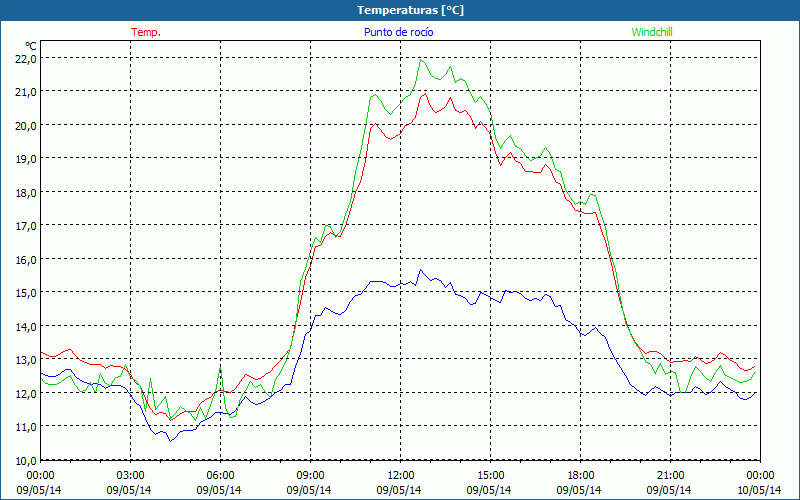Click the 12,0 y-axis label
Viewport: 800px width, 500px height.
26,393
